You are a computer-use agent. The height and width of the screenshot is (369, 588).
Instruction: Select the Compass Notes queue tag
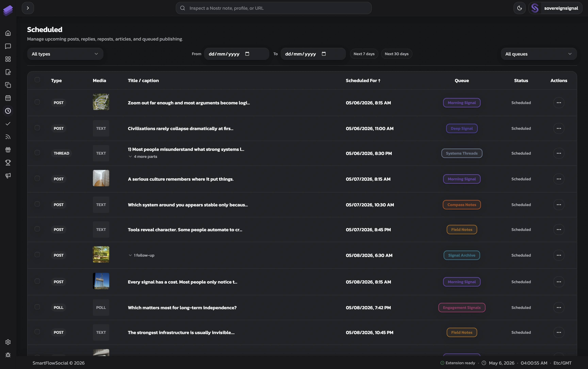coord(462,205)
